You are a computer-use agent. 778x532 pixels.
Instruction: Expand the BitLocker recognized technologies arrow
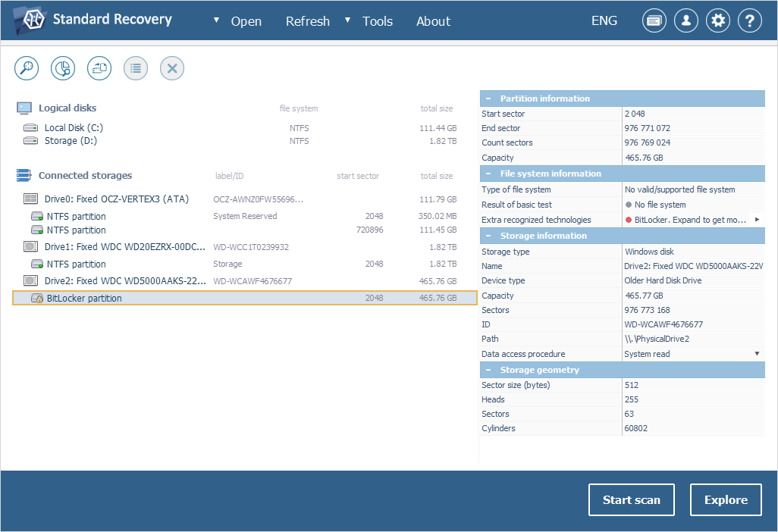756,220
